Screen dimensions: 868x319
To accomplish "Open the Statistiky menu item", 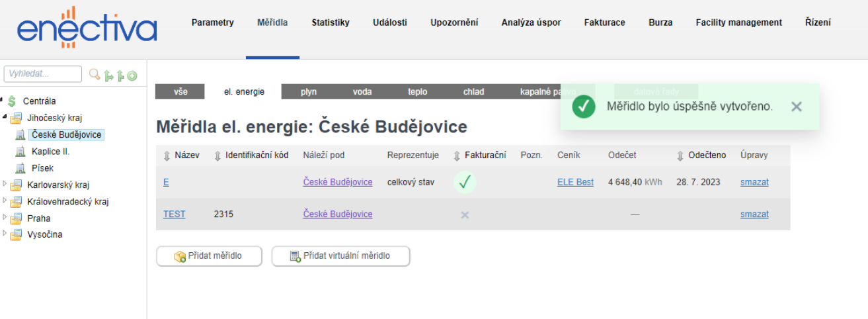I will tap(331, 23).
